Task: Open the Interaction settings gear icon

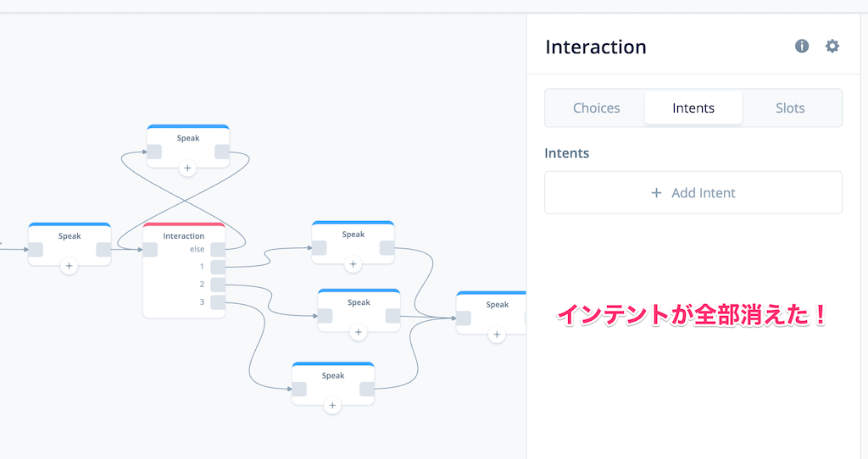Action: 832,47
